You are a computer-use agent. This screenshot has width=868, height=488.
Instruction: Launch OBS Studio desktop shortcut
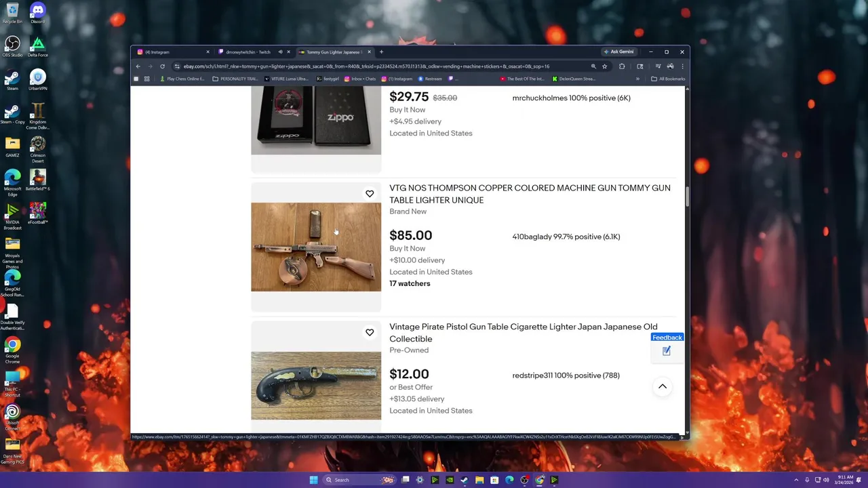click(12, 47)
